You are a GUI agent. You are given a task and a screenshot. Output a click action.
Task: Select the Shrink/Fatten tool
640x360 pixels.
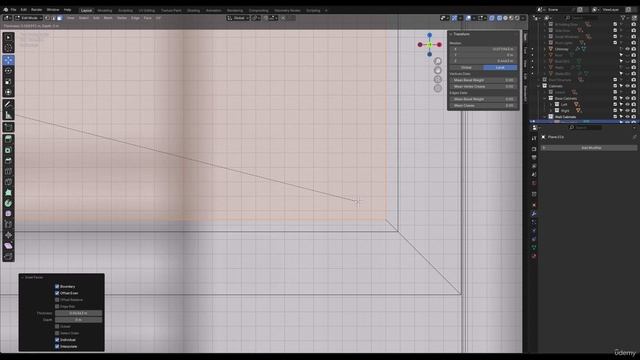tap(8, 235)
